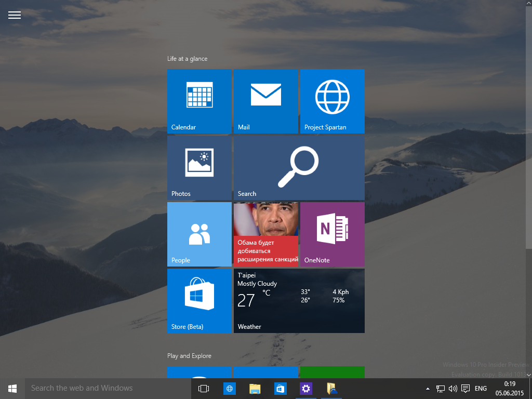Click the scrollbar down arrow
The height and width of the screenshot is (399, 532).
click(529, 375)
